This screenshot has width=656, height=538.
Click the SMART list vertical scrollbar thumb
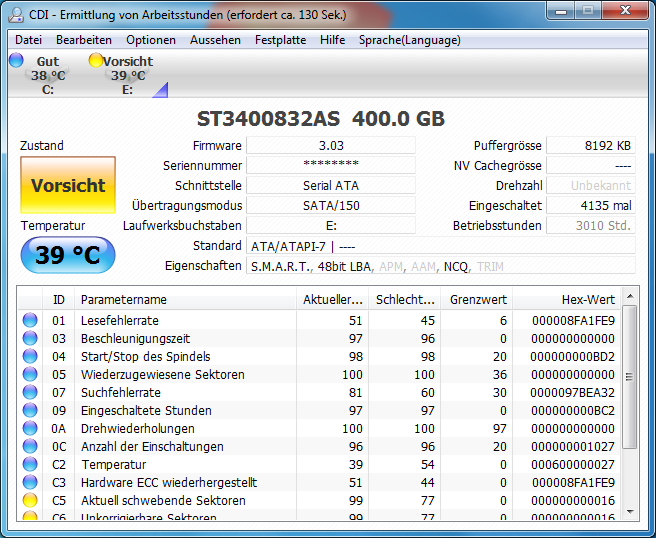click(x=630, y=377)
